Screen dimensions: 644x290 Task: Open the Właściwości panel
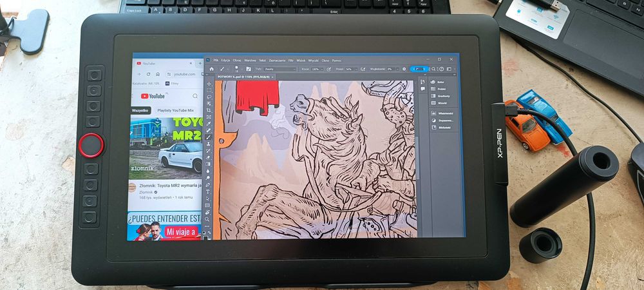coord(441,113)
